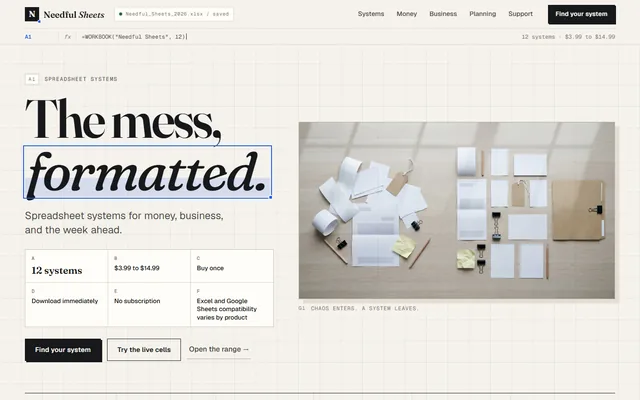Image resolution: width=640 pixels, height=400 pixels.
Task: Click Find your system button below table
Action: coord(63,350)
